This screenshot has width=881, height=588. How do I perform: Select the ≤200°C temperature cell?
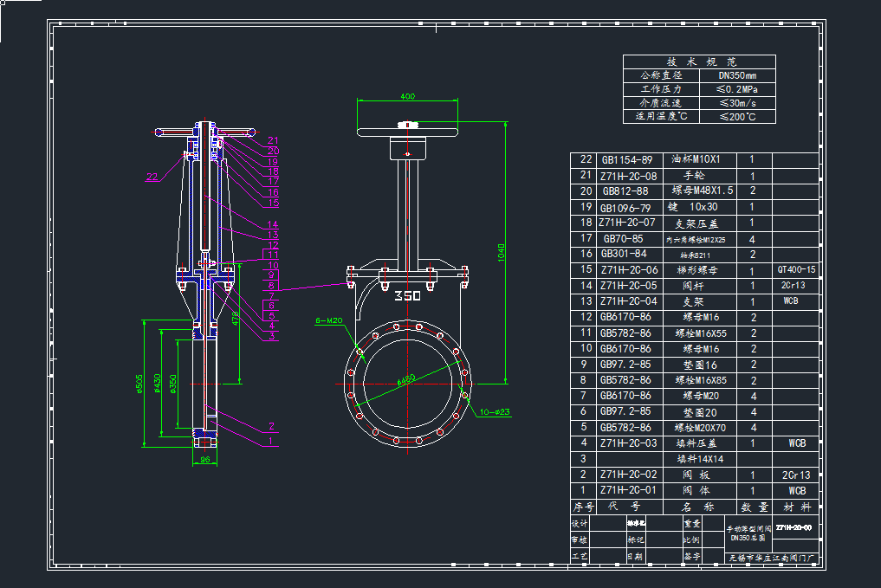(735, 116)
